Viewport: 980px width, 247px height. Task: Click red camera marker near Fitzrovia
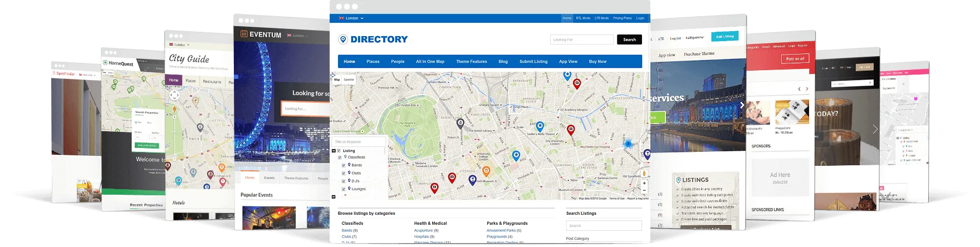click(x=452, y=178)
